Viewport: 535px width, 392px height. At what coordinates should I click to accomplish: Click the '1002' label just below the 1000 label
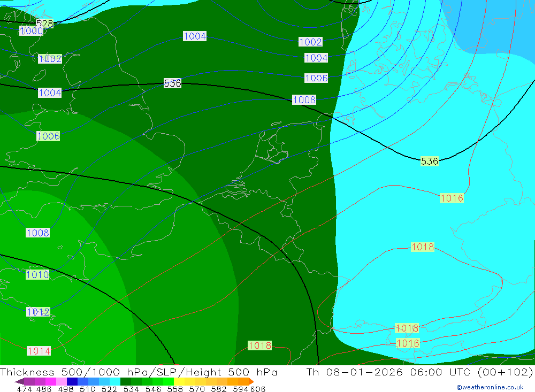50,59
